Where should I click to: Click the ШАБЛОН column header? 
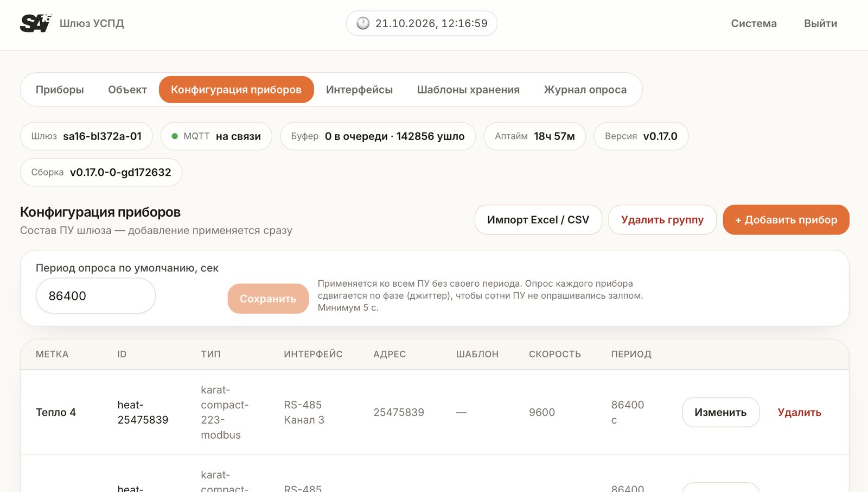pyautogui.click(x=477, y=354)
